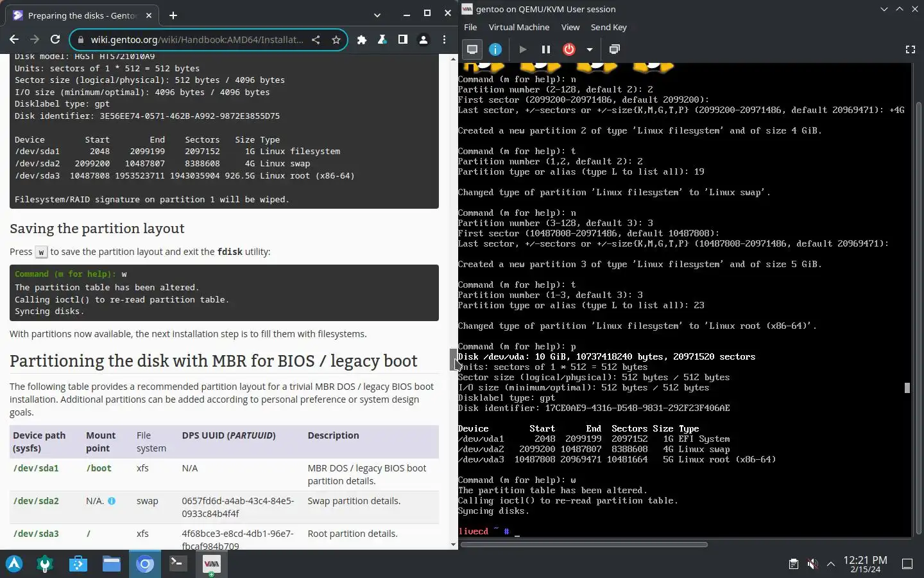The width and height of the screenshot is (924, 578).
Task: Open Chrome tab search chevron
Action: coord(377,15)
